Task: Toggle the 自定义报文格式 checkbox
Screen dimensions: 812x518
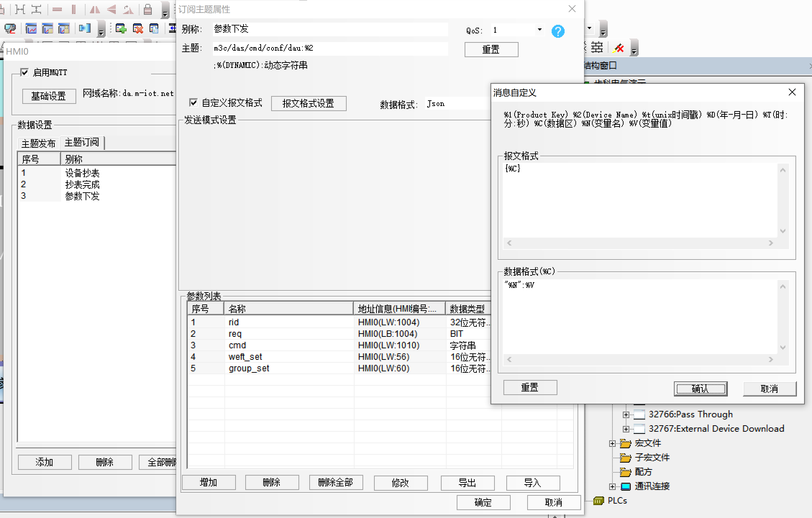Action: 193,103
